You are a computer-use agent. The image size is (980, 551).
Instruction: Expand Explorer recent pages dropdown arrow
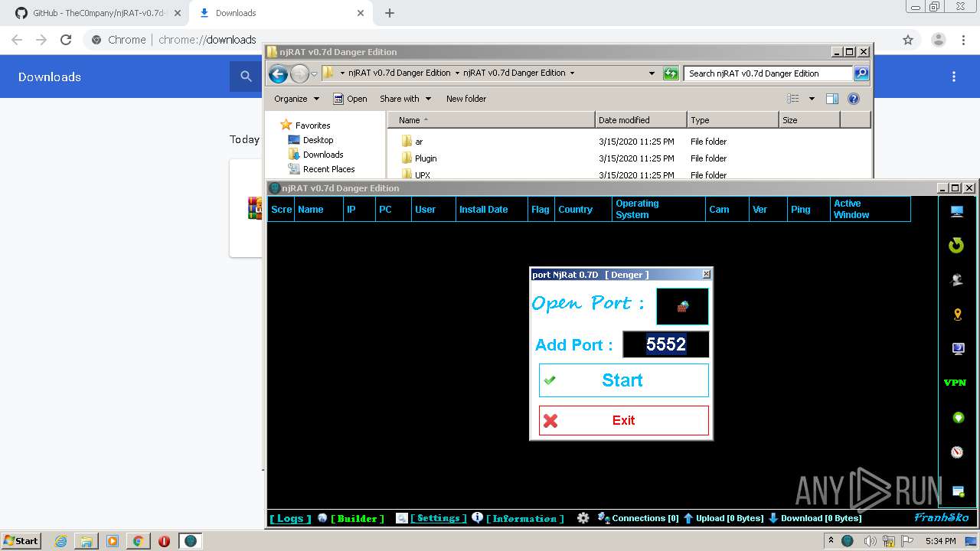click(314, 74)
